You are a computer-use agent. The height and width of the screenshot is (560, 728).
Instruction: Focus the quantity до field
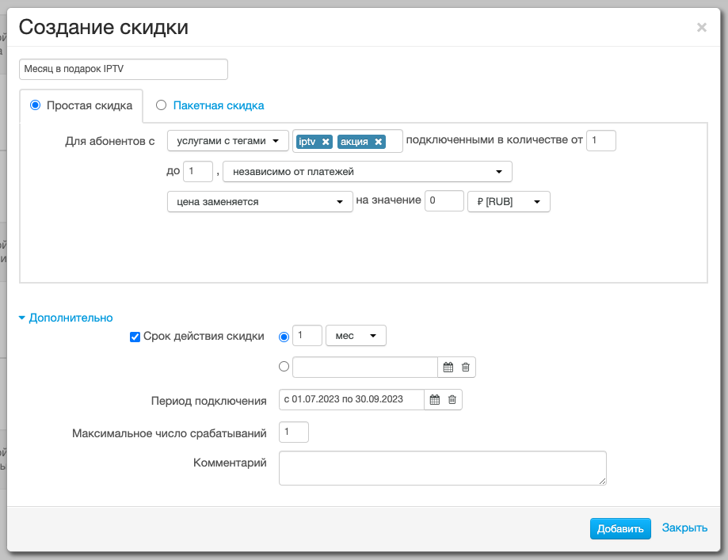[198, 171]
